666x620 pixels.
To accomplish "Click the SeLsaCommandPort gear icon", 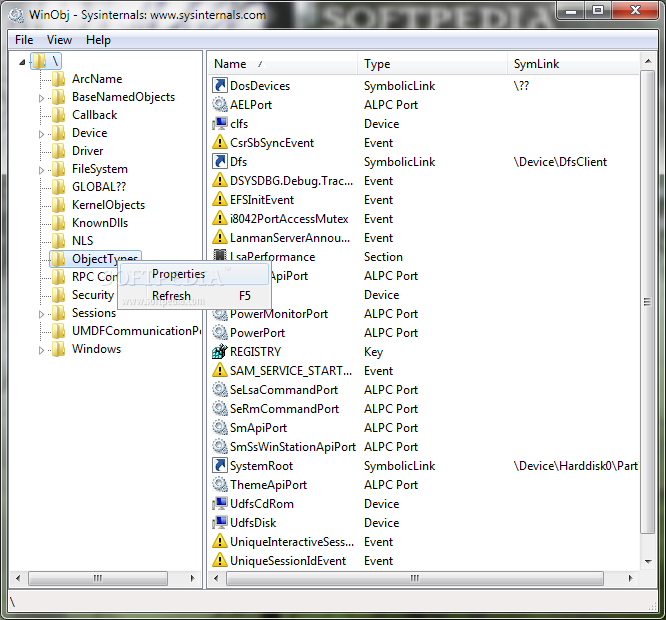I will tap(220, 389).
